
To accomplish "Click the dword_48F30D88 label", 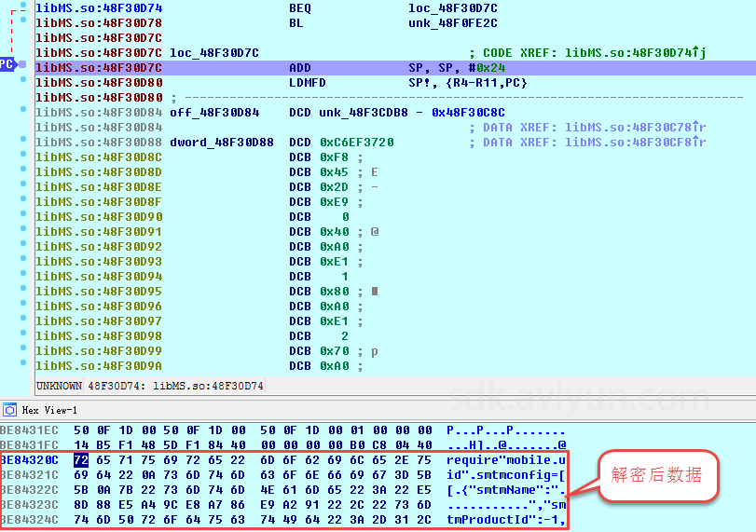I will 222,143.
